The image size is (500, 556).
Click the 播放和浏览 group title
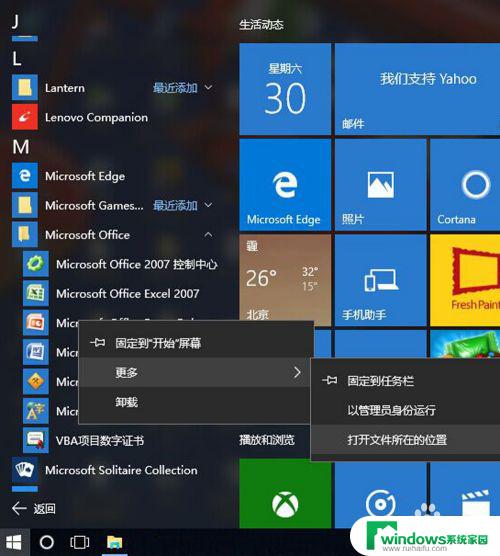click(267, 440)
